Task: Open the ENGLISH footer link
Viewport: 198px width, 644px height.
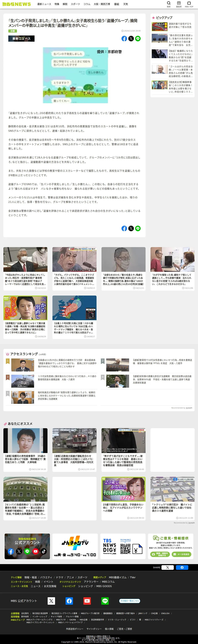Action: tap(165, 613)
